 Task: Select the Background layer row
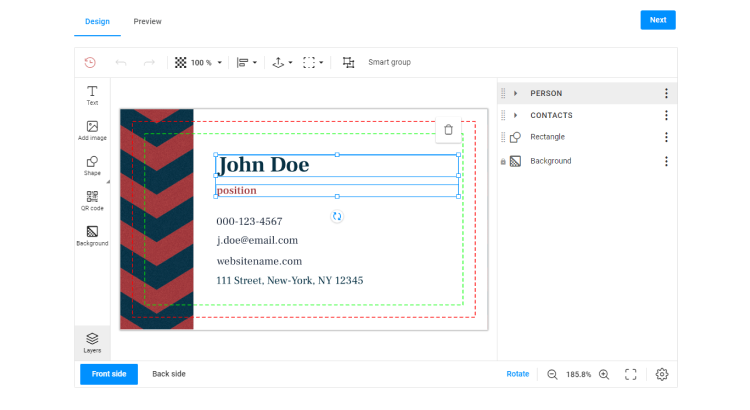(x=587, y=161)
